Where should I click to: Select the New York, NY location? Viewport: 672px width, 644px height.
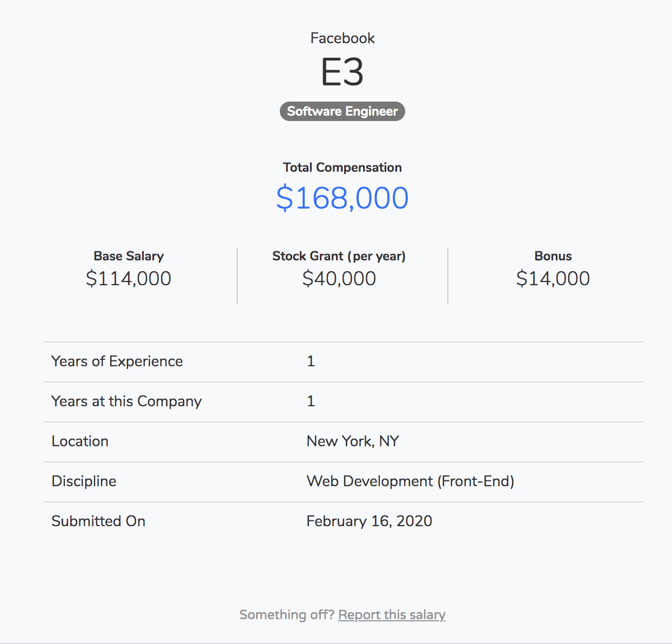352,441
